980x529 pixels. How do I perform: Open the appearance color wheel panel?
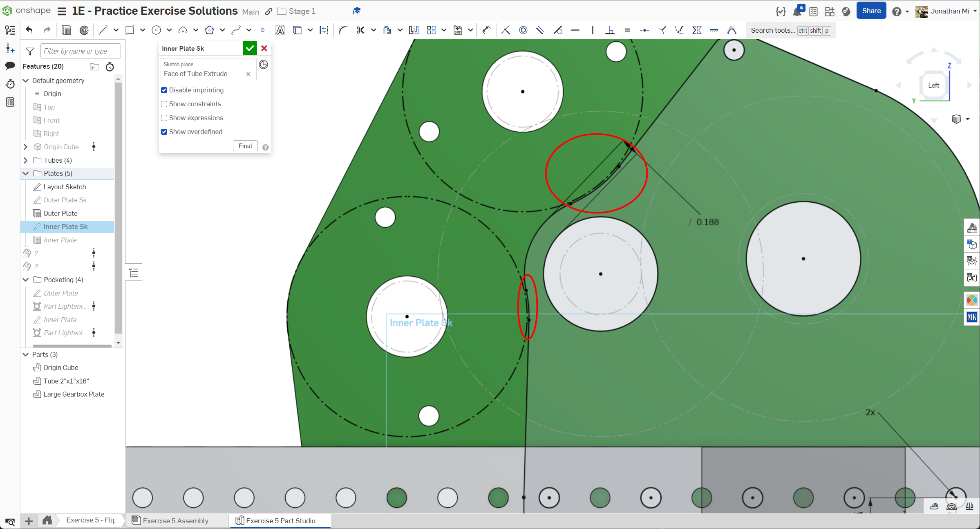pyautogui.click(x=971, y=300)
